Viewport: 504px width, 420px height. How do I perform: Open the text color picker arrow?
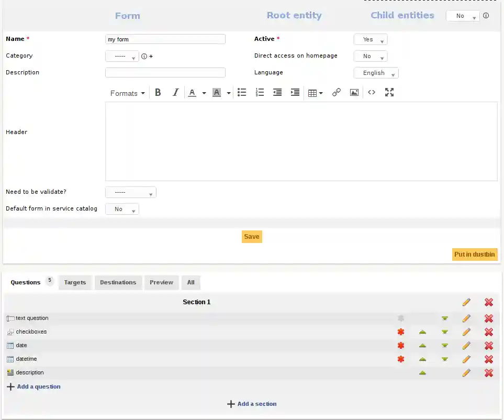click(204, 93)
